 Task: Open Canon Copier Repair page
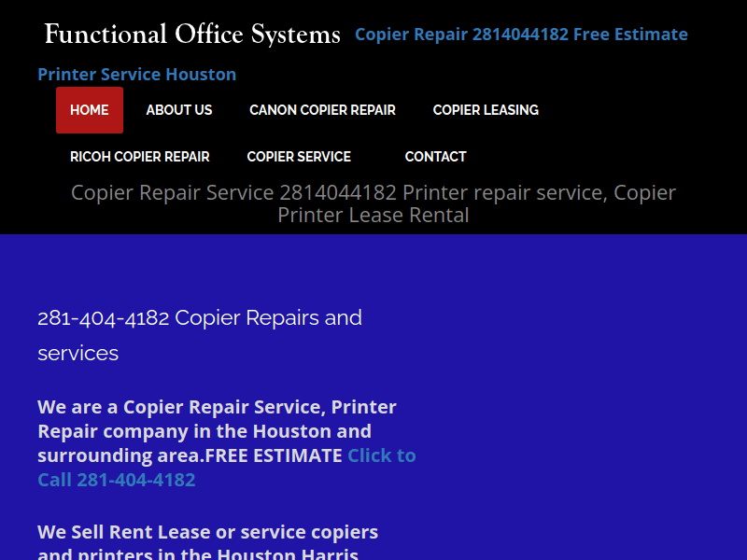click(322, 110)
